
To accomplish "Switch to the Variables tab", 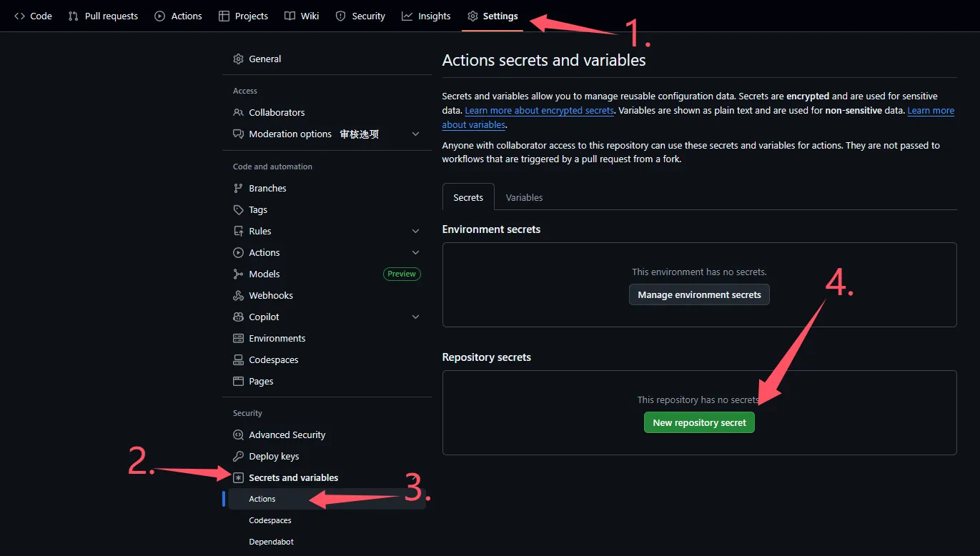I will point(525,197).
